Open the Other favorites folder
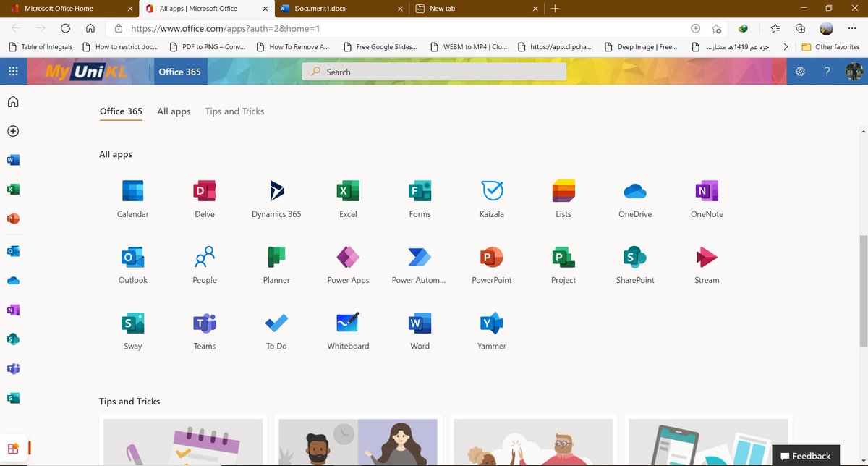The height and width of the screenshot is (466, 868). click(831, 47)
